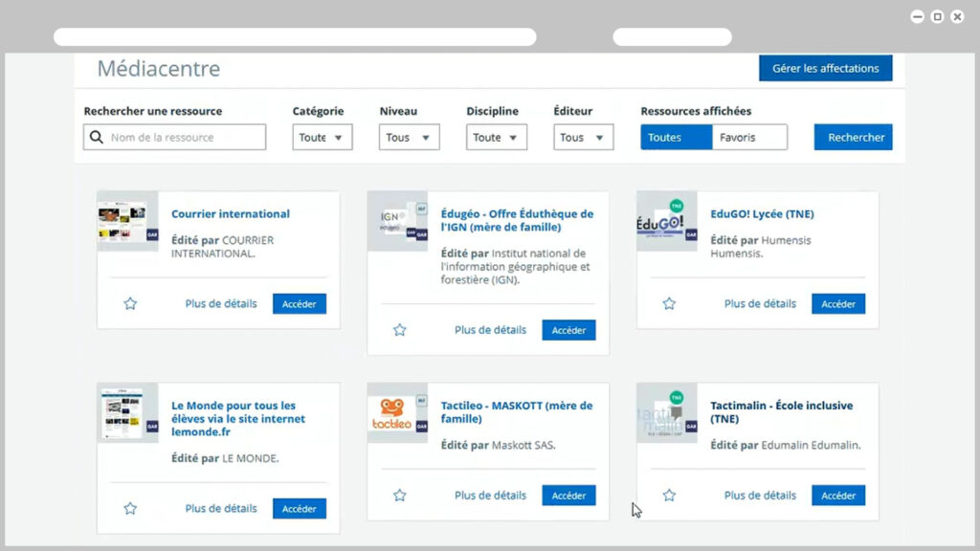Click Accéder for EduGO! Lycée

pos(838,303)
